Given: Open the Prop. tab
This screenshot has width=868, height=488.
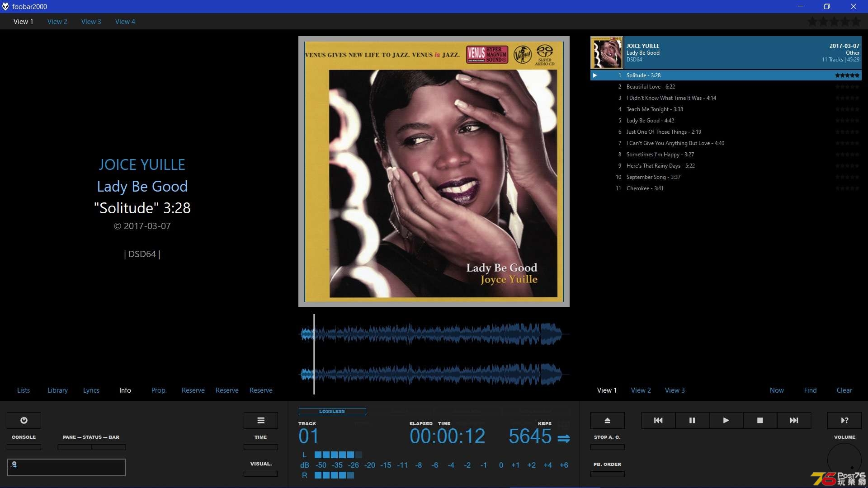Looking at the screenshot, I should pyautogui.click(x=159, y=390).
